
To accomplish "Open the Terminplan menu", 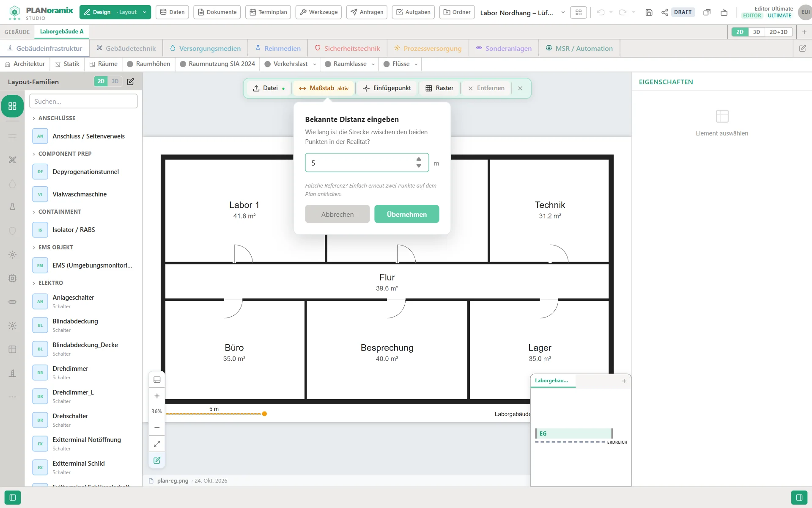I will click(268, 12).
